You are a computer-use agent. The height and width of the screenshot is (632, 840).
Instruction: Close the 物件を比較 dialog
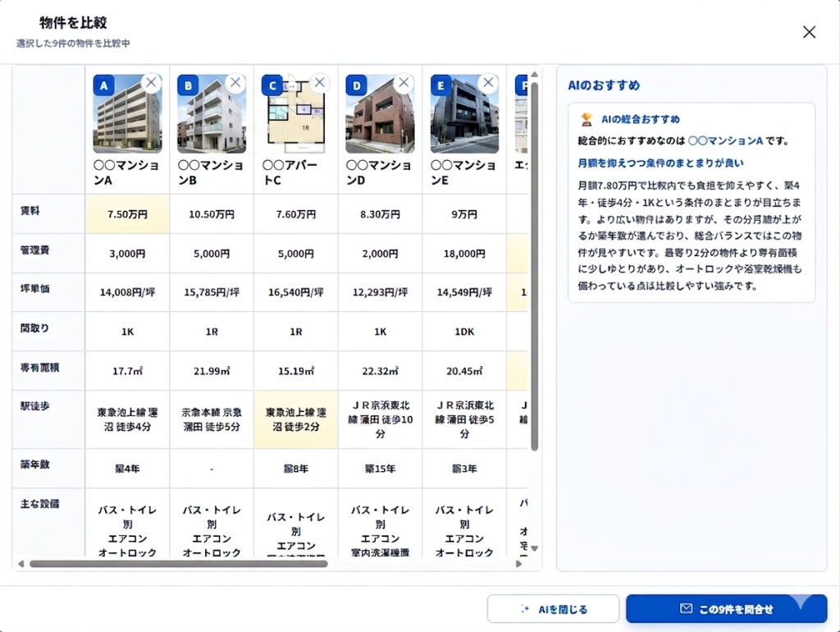tap(809, 32)
